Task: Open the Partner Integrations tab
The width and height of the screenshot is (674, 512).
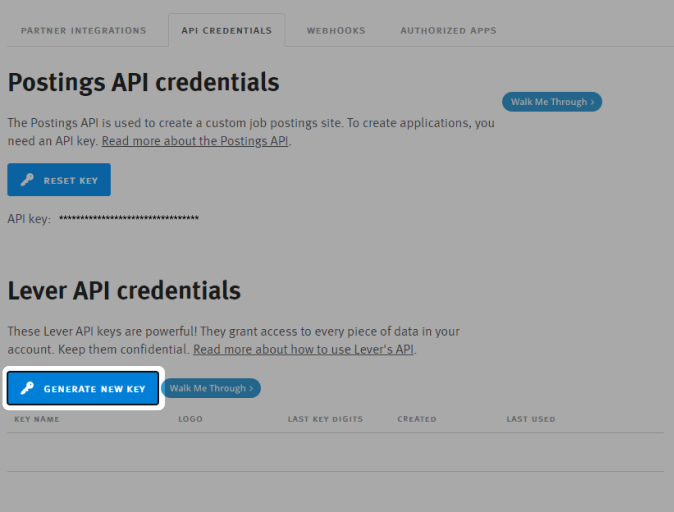Action: coord(83,30)
